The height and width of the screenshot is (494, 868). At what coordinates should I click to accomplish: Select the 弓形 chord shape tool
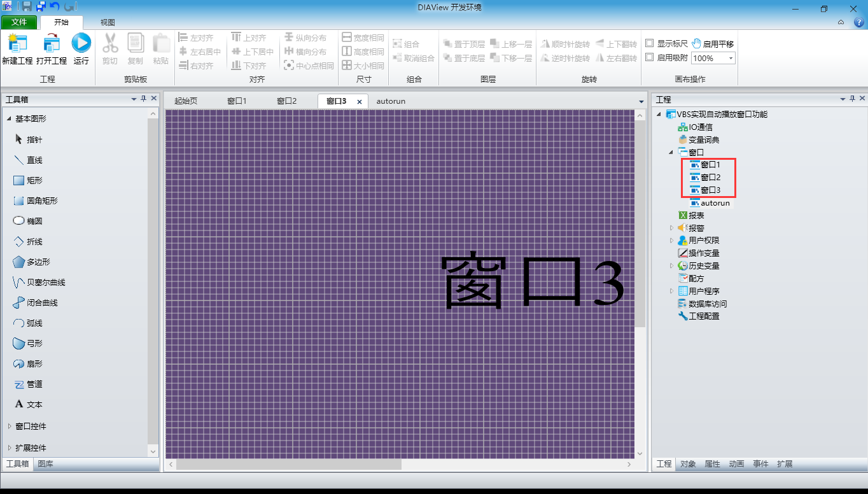(x=28, y=343)
